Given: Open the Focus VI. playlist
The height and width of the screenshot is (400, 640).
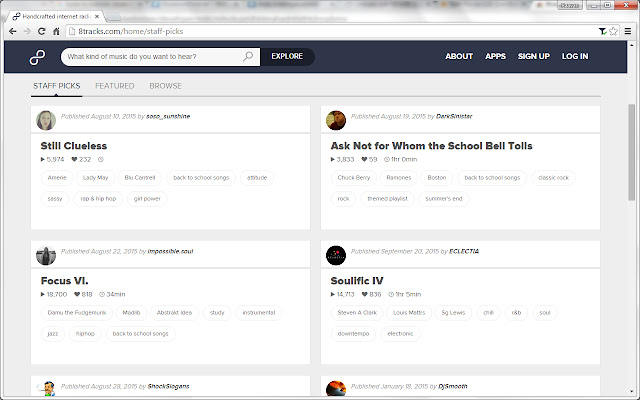Looking at the screenshot, I should click(64, 281).
